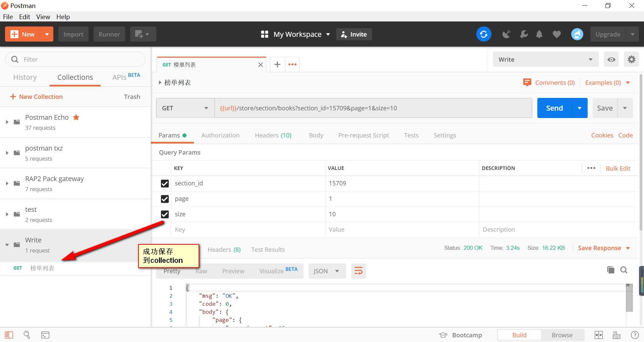Image resolution: width=644 pixels, height=342 pixels.
Task: Open the My Workspace dropdown
Action: coord(295,34)
